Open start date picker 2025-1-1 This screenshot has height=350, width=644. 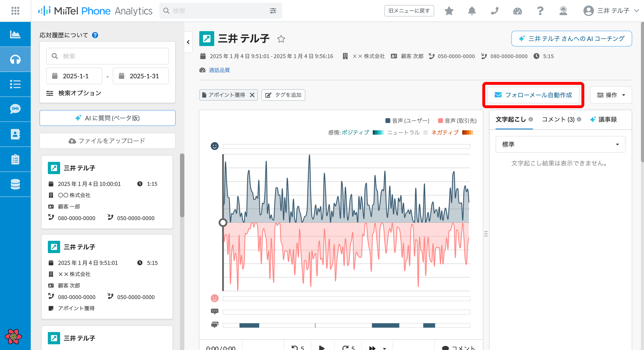74,76
